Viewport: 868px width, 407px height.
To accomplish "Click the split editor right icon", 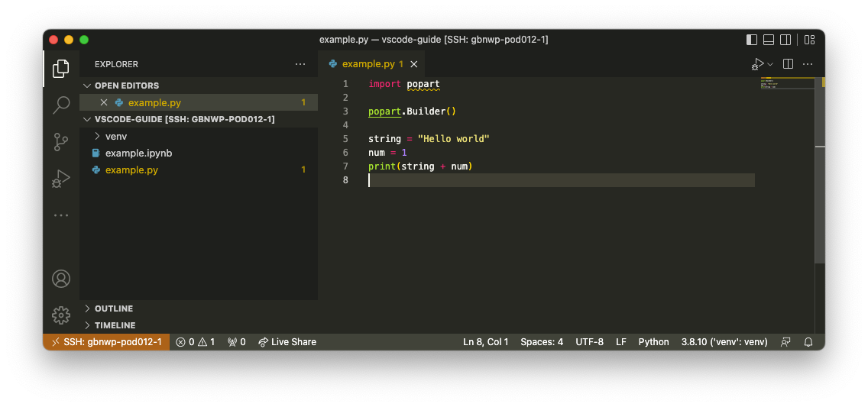I will click(789, 64).
